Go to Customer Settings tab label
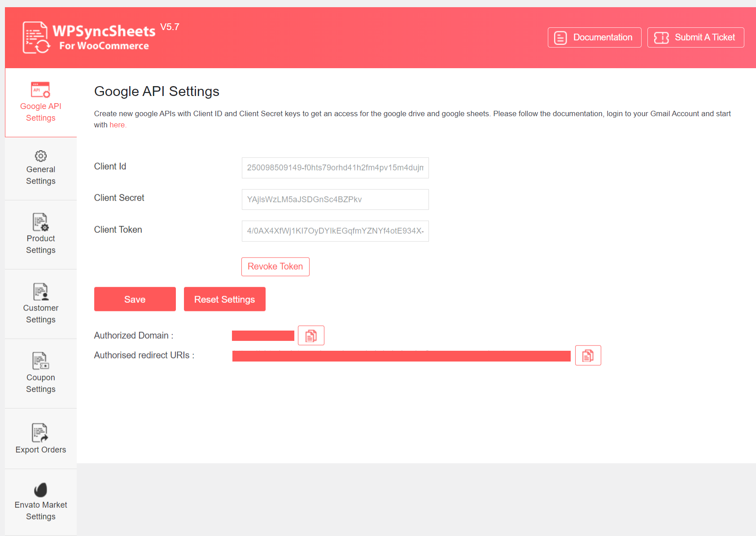 41,314
